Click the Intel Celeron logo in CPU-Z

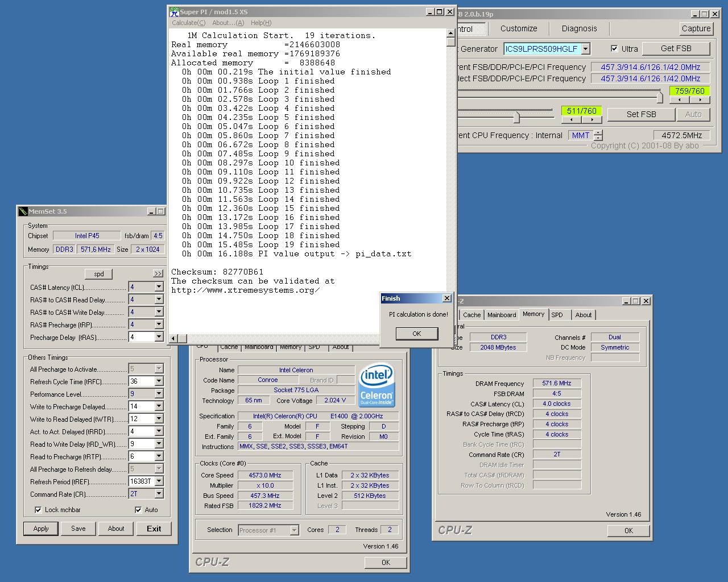pyautogui.click(x=377, y=386)
